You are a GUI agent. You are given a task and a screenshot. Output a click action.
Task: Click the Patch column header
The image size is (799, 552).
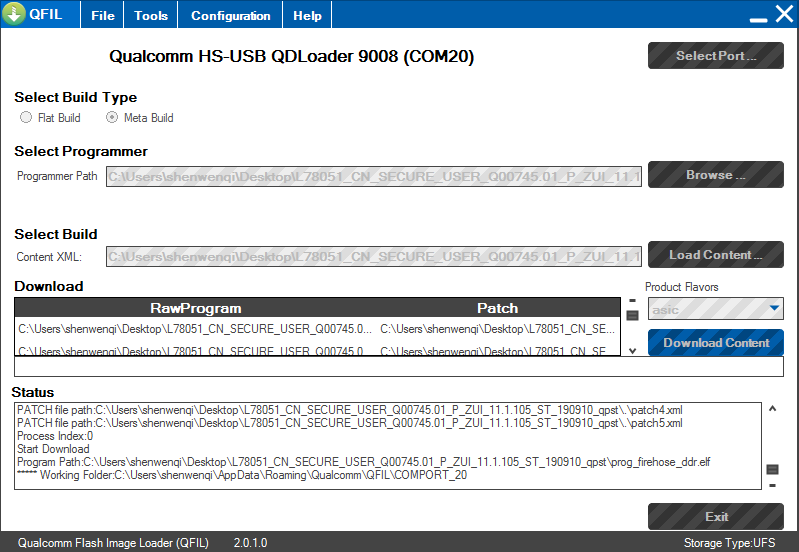497,308
